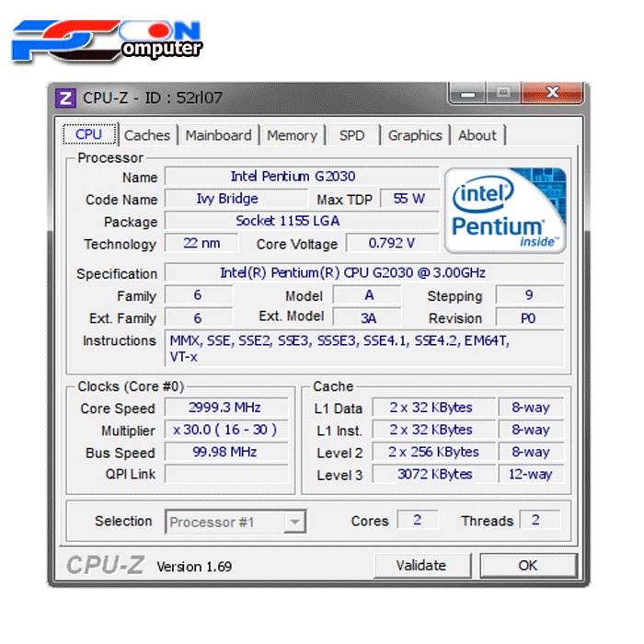Click the CPU-Z logo text at bottom

106,565
